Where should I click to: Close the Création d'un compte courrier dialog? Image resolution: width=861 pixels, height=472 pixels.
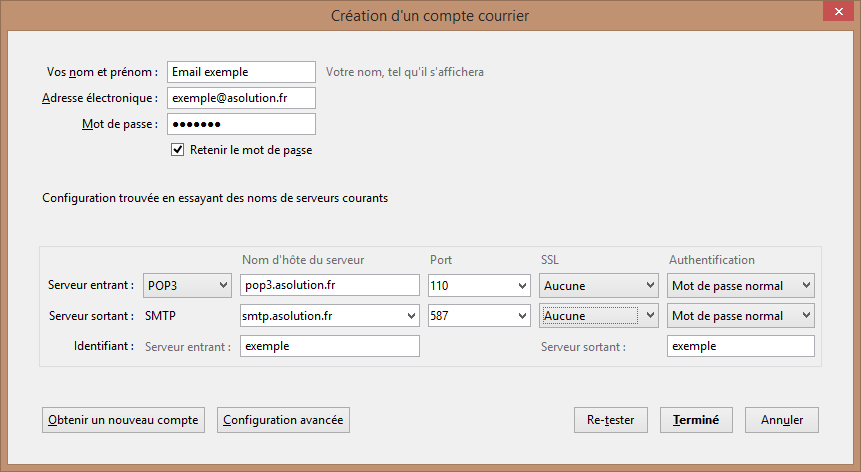coord(838,12)
